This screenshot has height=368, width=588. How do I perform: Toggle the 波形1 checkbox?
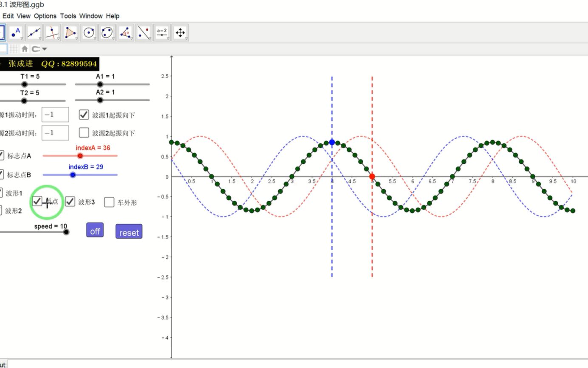[x=1, y=193]
